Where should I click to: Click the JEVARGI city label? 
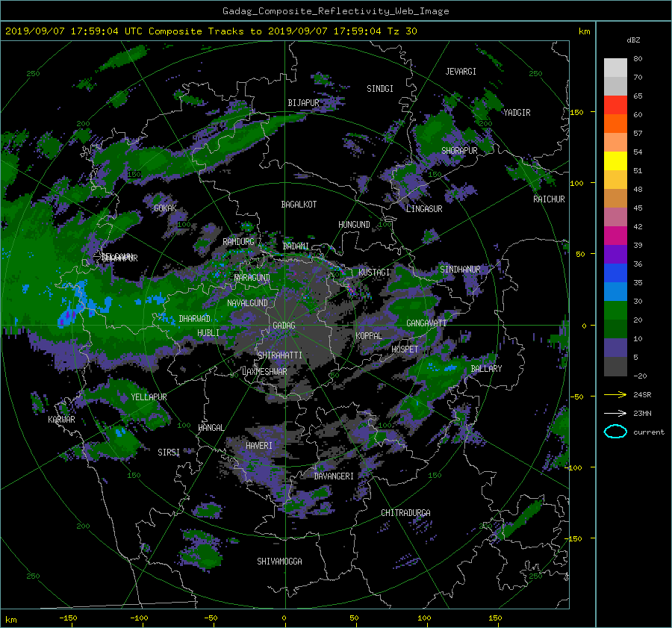pos(461,72)
